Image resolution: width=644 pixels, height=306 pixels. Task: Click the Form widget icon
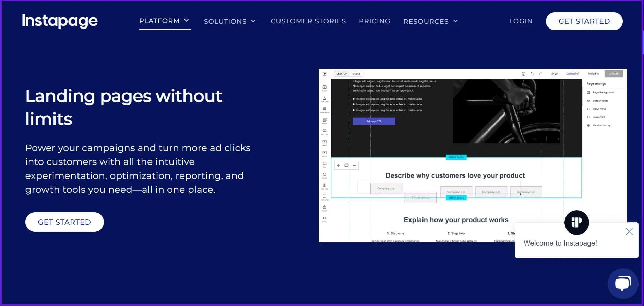coord(324,121)
